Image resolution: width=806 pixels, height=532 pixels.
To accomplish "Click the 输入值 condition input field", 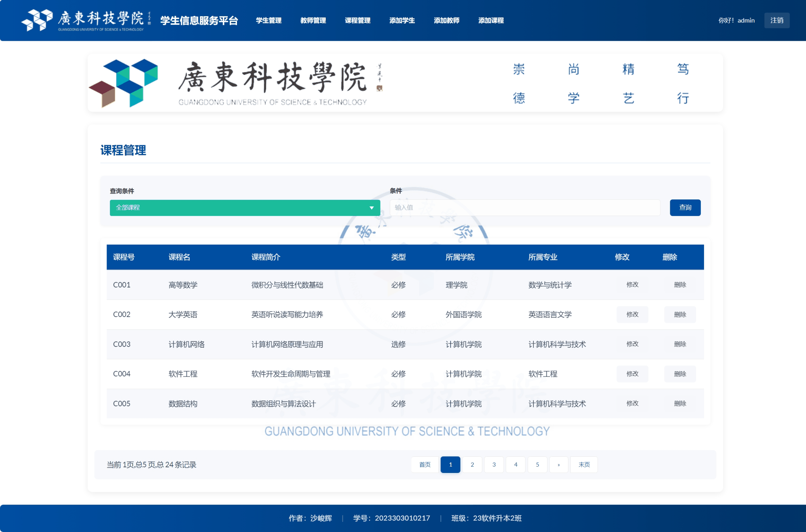I will [x=525, y=207].
